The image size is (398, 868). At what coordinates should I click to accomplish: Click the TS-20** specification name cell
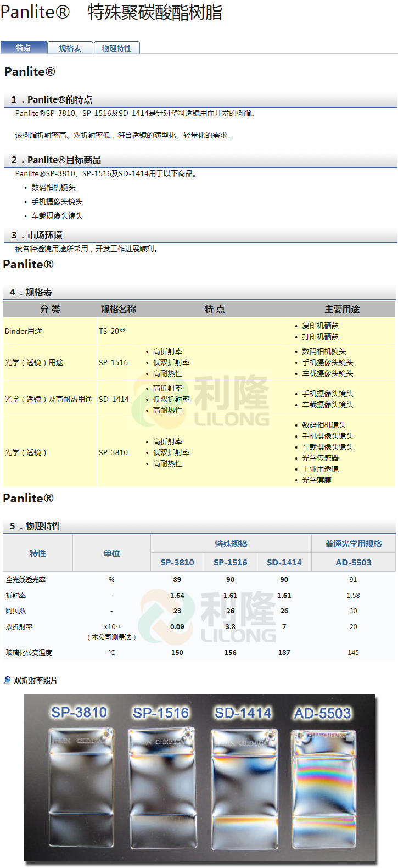[x=113, y=331]
